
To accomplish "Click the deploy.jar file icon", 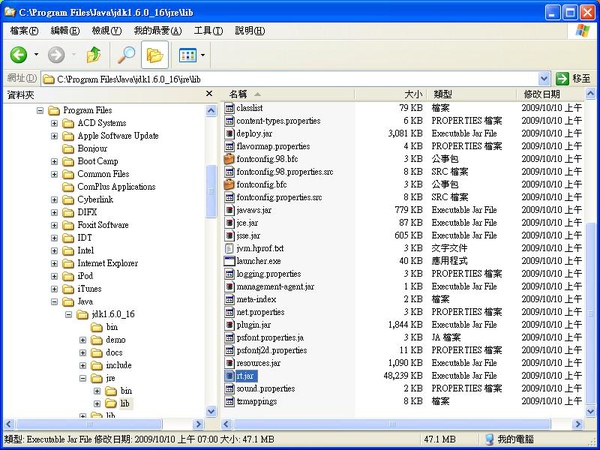I will [x=229, y=134].
